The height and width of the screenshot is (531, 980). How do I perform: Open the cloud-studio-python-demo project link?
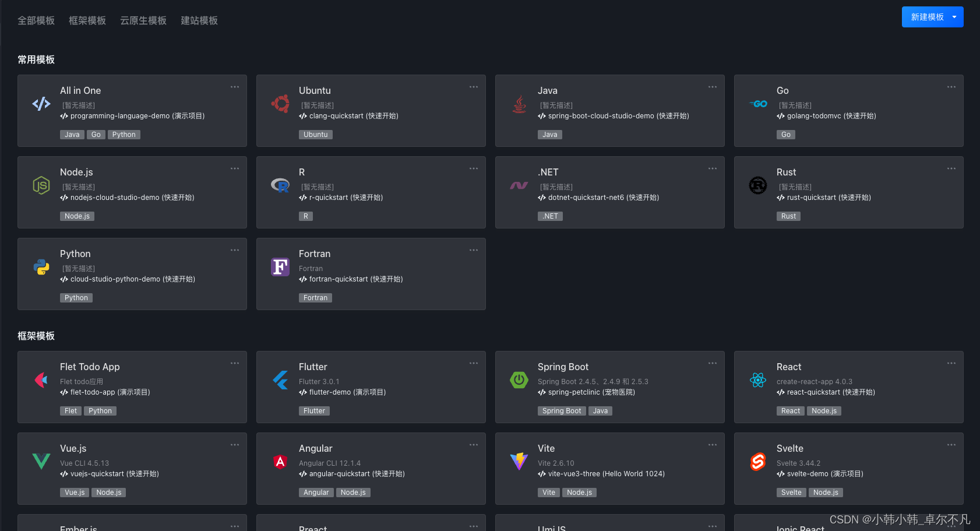coord(128,279)
